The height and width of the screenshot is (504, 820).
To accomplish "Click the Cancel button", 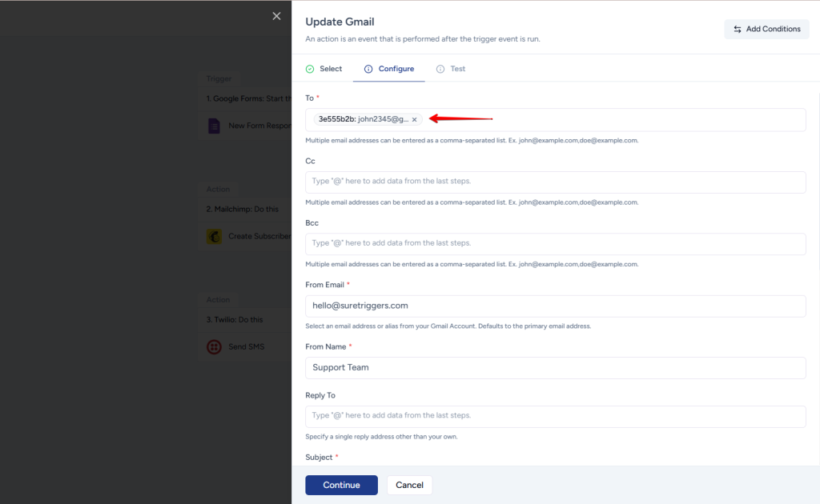I will tap(409, 485).
